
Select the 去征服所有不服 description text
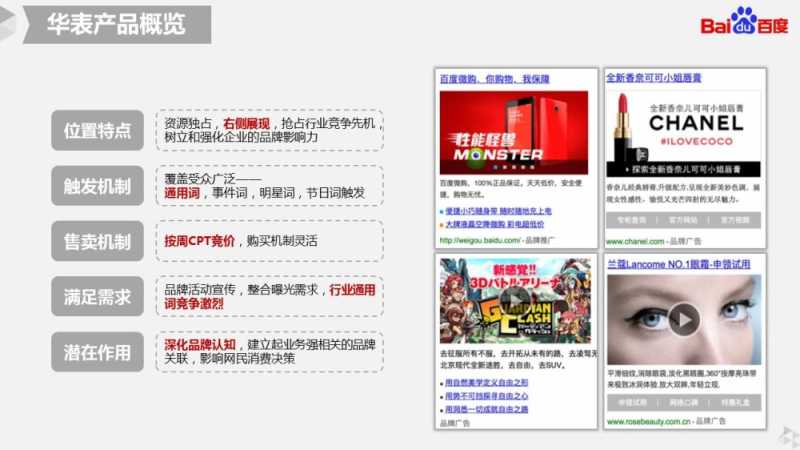click(518, 359)
